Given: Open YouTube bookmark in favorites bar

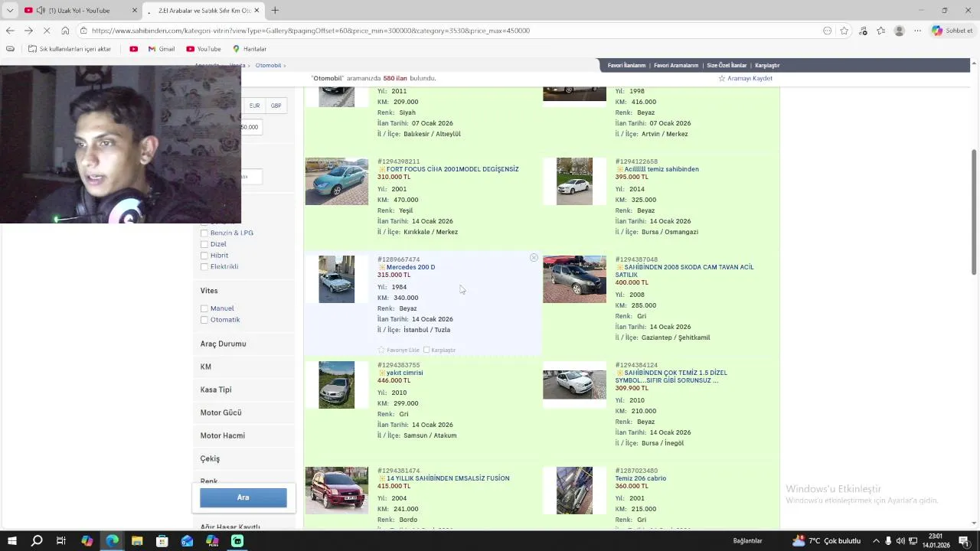Looking at the screenshot, I should click(x=204, y=49).
